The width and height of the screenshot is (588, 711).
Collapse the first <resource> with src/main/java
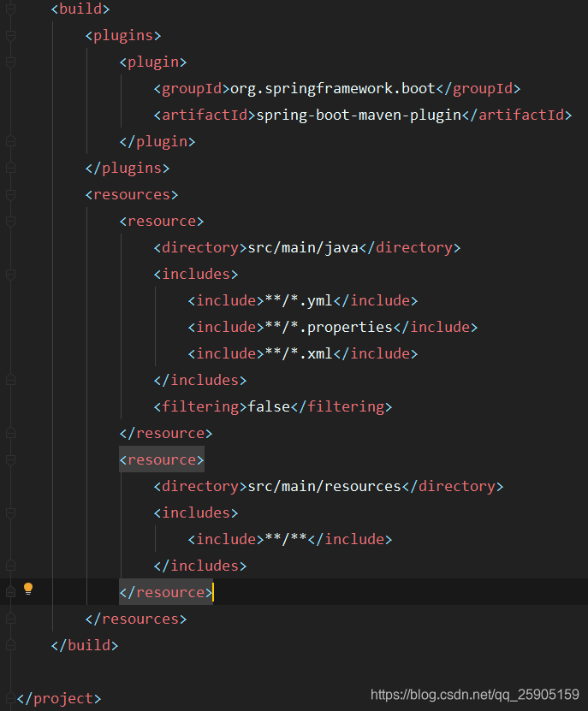(11, 222)
